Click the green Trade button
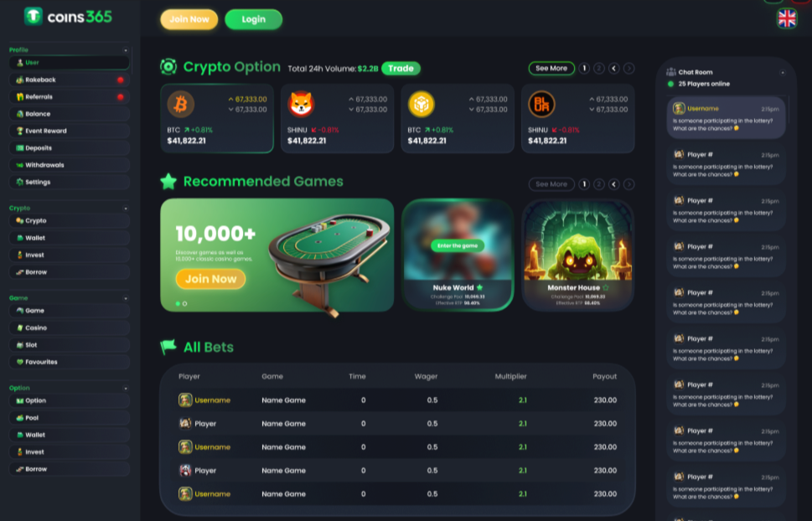 (401, 69)
